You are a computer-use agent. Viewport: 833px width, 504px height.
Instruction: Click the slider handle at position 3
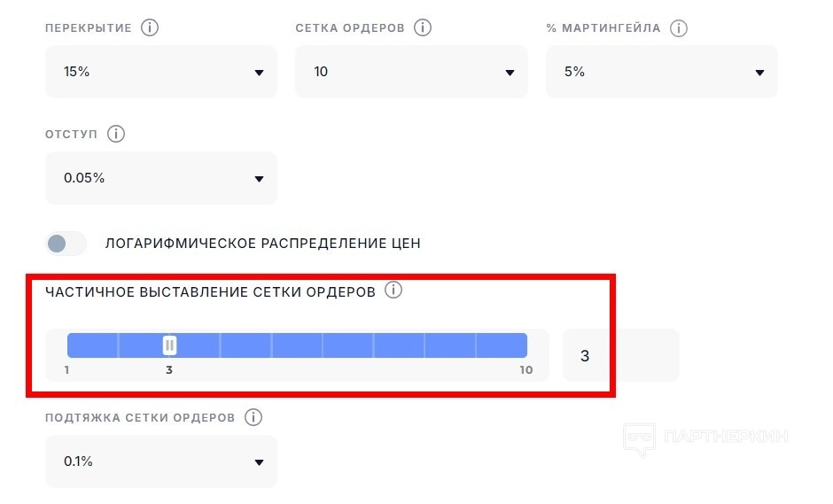point(169,345)
